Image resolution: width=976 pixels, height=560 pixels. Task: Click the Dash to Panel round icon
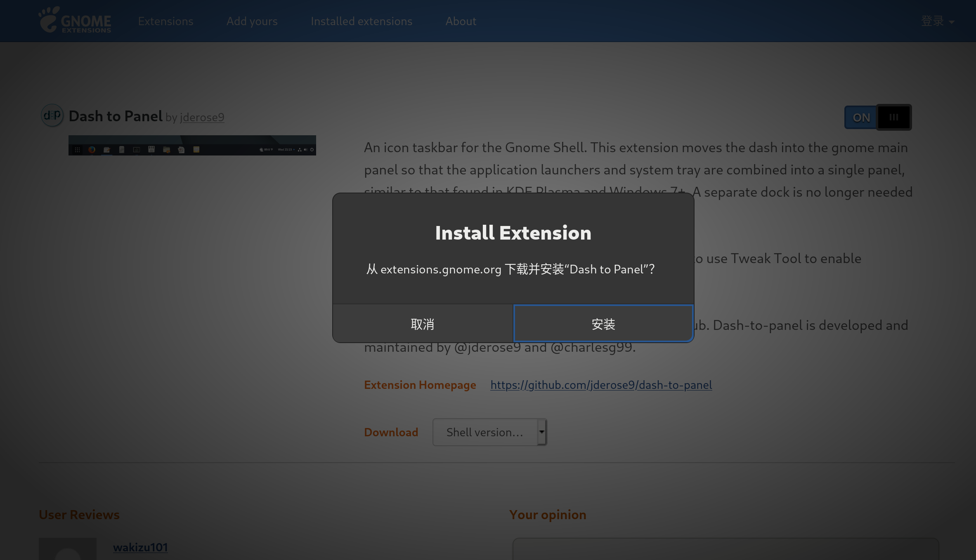[x=52, y=115]
